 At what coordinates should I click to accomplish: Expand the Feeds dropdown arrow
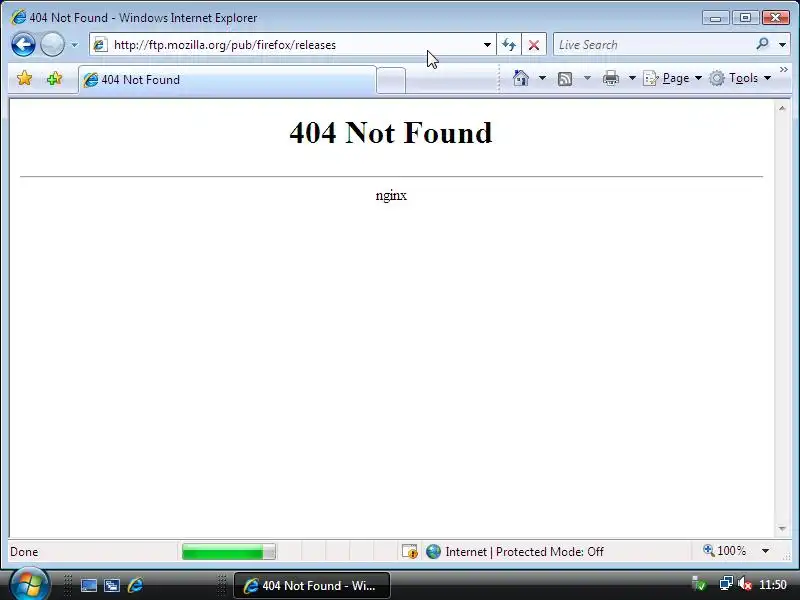(587, 78)
